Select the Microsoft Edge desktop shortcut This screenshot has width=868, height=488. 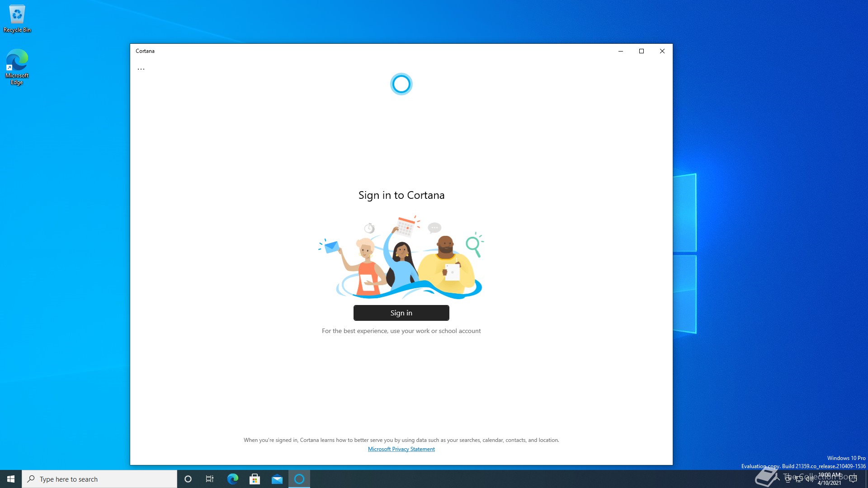(x=17, y=67)
